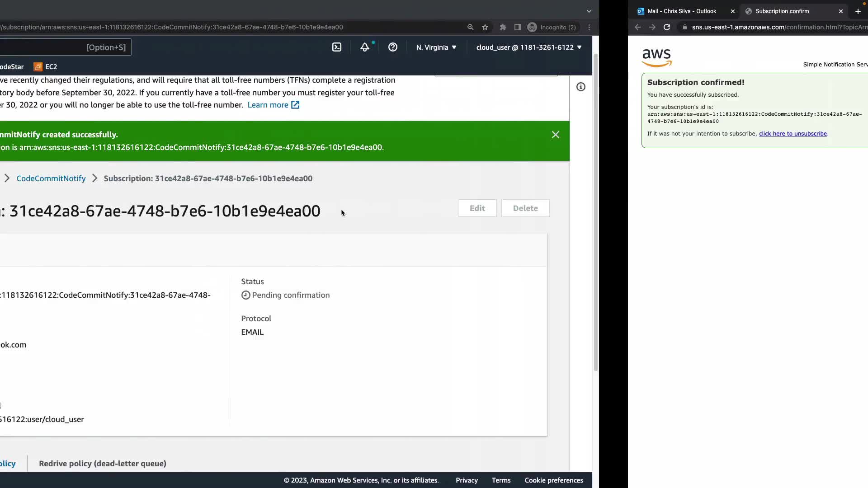868x488 pixels.
Task: Reload the SNS confirmation page
Action: [x=667, y=27]
